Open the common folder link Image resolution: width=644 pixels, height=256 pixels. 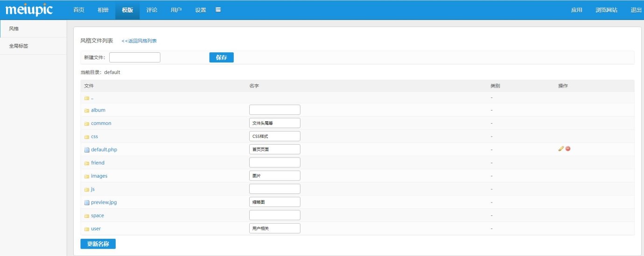(101, 124)
